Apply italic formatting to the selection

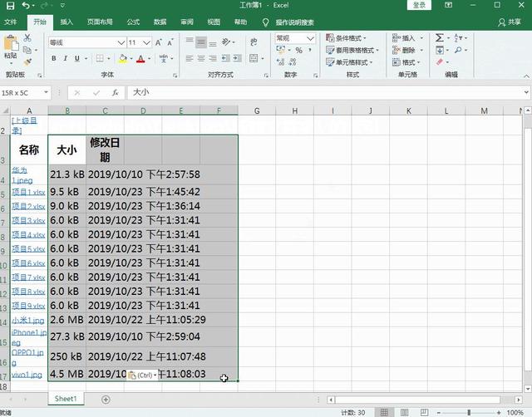point(66,58)
